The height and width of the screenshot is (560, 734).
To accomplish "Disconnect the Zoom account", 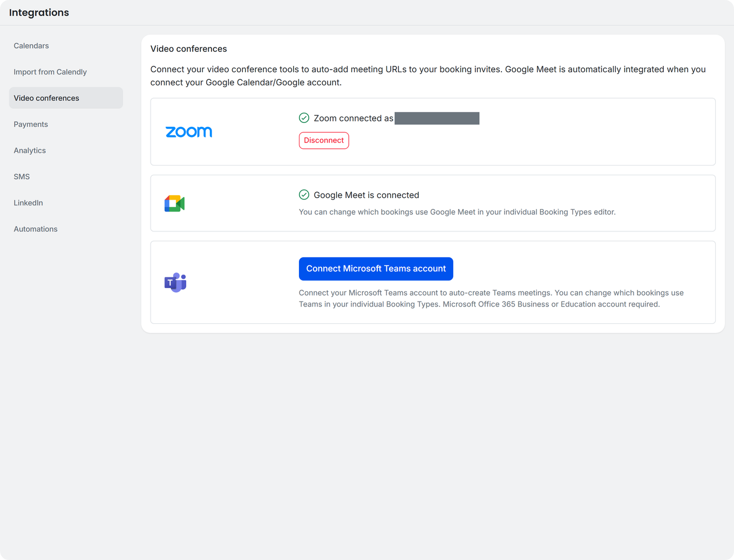I will (x=324, y=140).
